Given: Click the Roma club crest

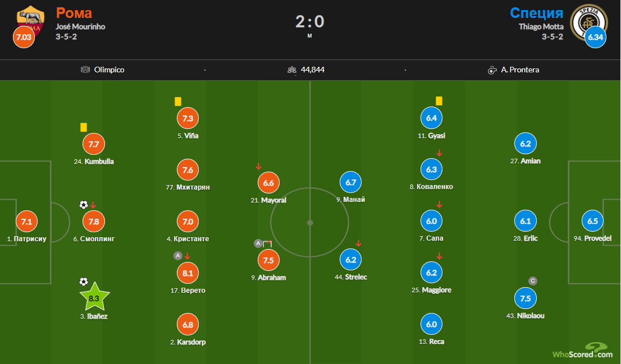Looking at the screenshot, I should pyautogui.click(x=30, y=21).
